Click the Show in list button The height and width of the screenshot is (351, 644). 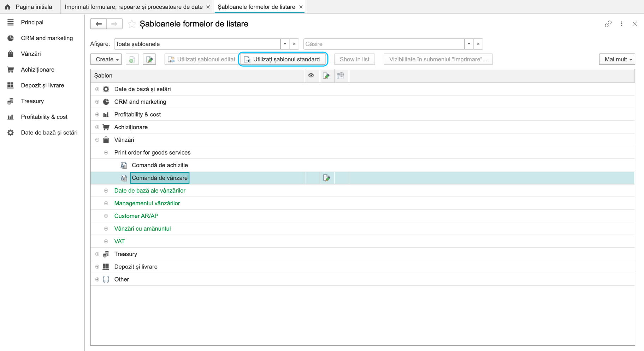355,59
